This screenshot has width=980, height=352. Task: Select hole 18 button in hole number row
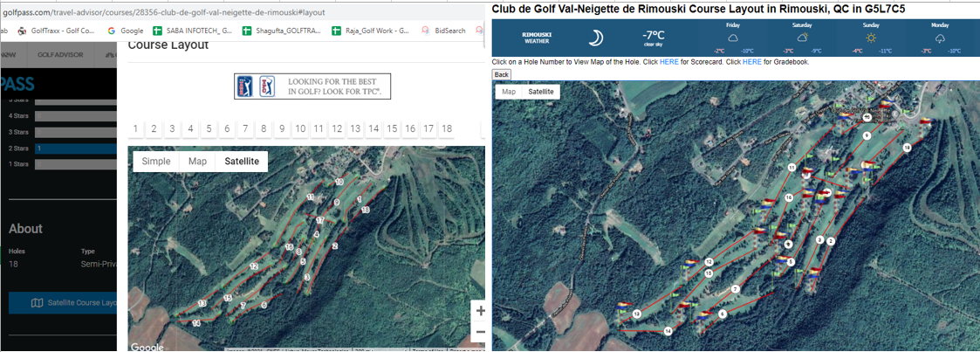(x=446, y=128)
